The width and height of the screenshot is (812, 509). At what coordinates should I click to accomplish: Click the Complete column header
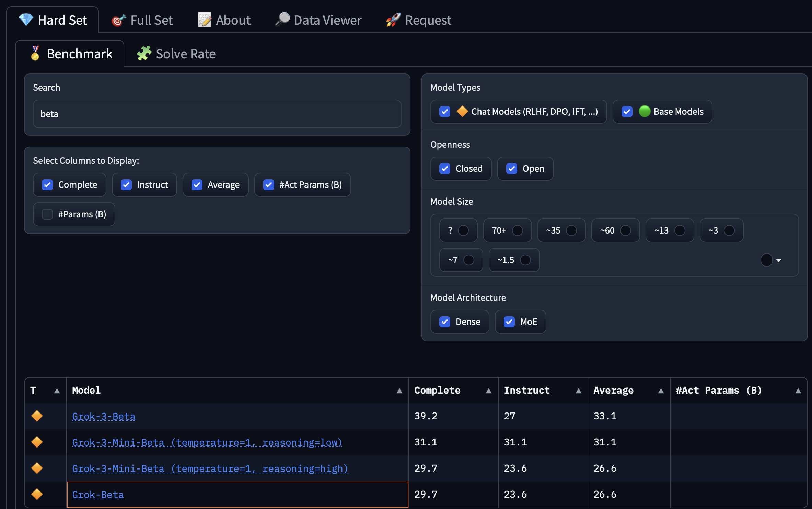tap(453, 391)
